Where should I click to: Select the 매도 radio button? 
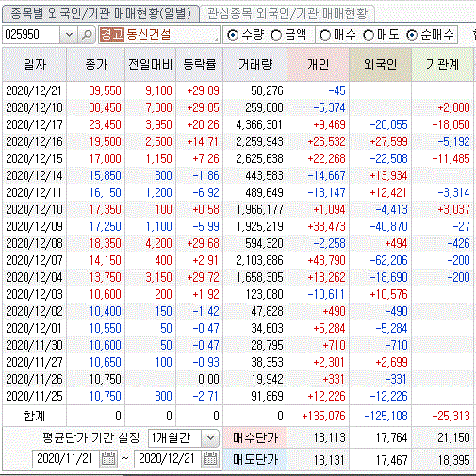coord(369,35)
